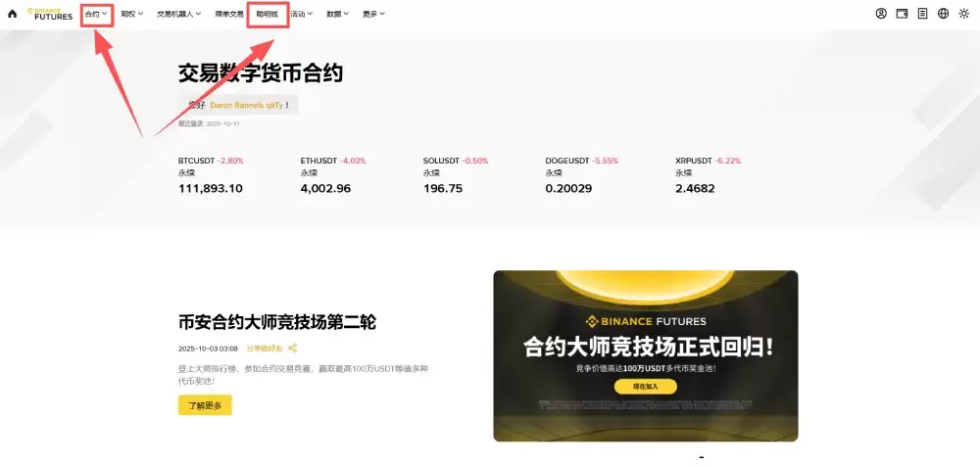Select the DOGEUSDT perpetual price ticker
Image resolution: width=980 pixels, height=467 pixels.
pos(582,174)
